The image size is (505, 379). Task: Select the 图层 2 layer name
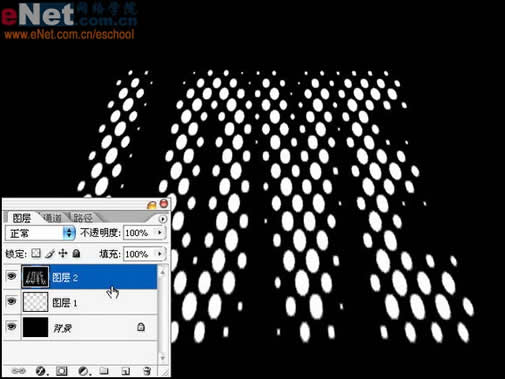[65, 277]
